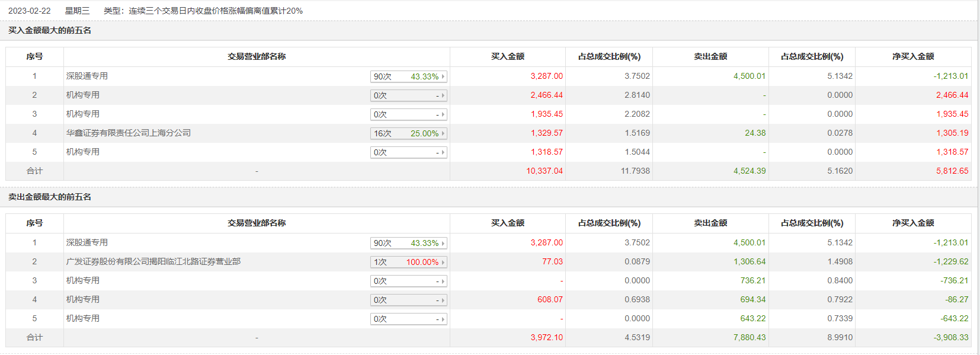Click arrow on row 3 0次 box, sell table
980x355 pixels.
(443, 281)
